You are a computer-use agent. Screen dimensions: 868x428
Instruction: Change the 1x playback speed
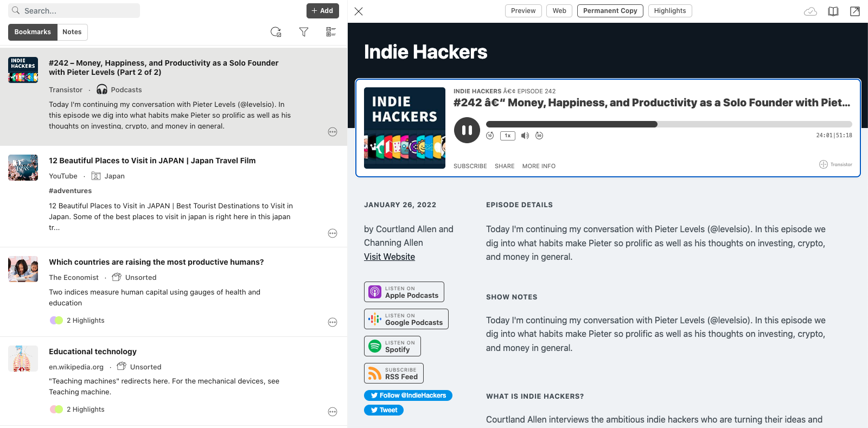508,136
